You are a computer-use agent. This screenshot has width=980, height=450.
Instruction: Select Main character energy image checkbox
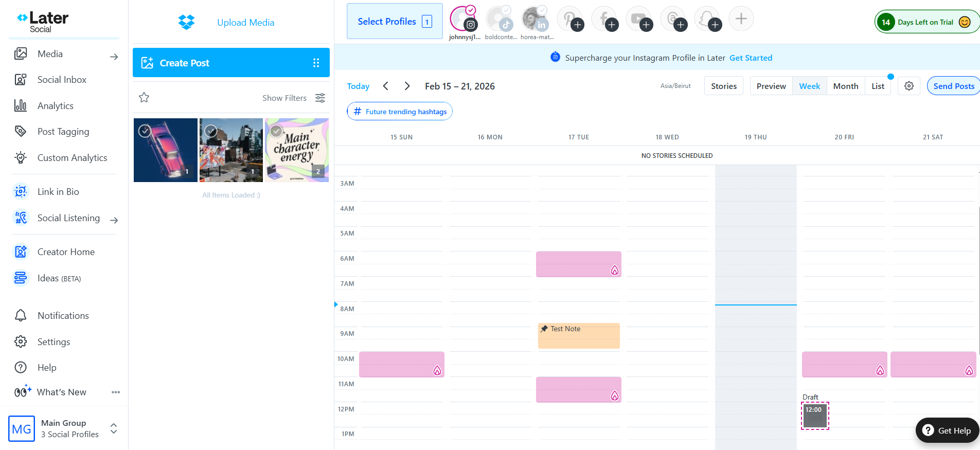(276, 131)
